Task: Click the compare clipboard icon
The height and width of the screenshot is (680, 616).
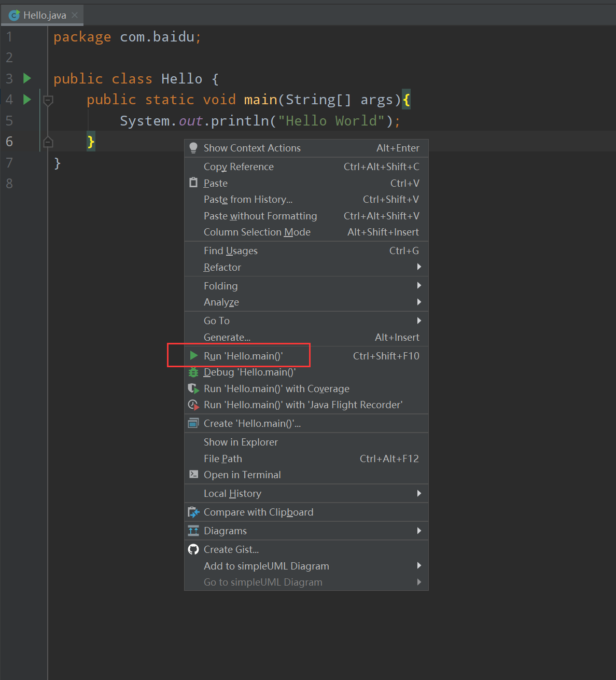Action: [193, 512]
